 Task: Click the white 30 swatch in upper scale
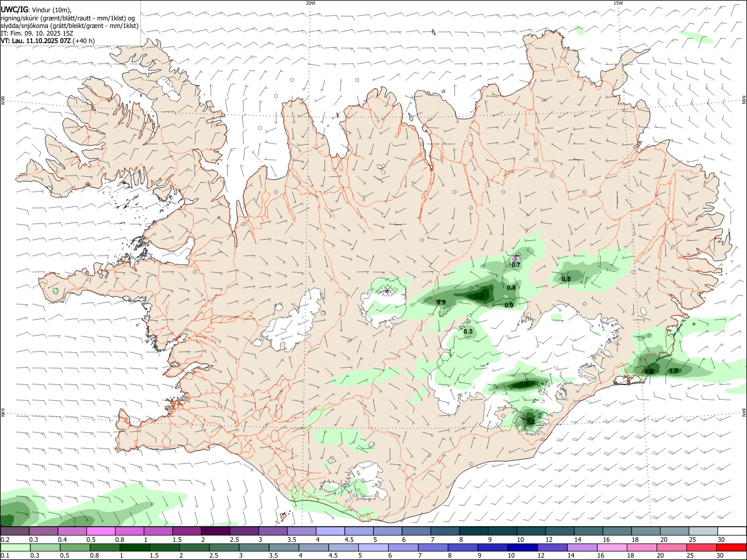click(x=732, y=531)
